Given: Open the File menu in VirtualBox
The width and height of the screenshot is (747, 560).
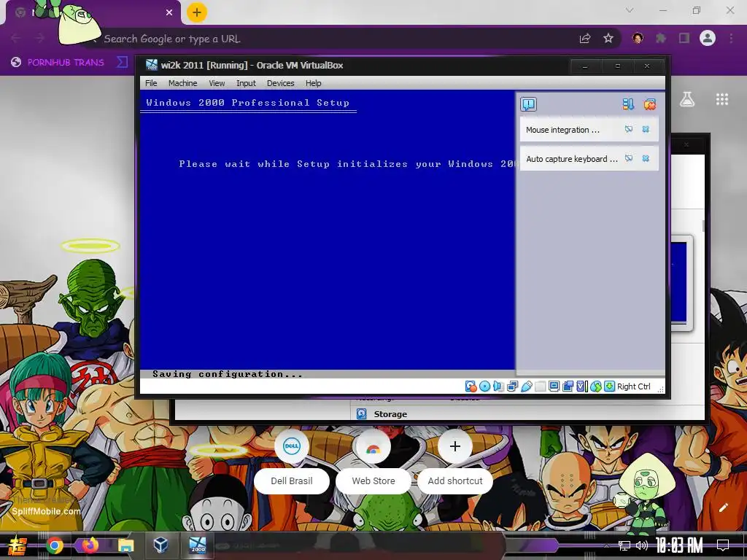Looking at the screenshot, I should [x=151, y=83].
